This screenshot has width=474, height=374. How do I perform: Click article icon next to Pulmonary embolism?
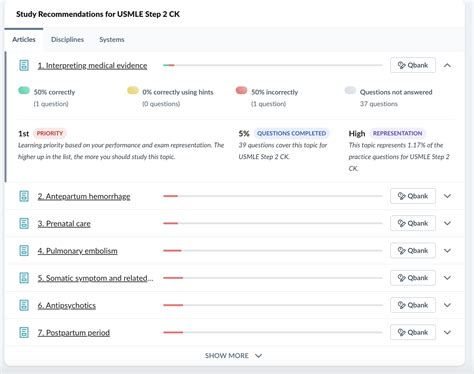pyautogui.click(x=24, y=251)
